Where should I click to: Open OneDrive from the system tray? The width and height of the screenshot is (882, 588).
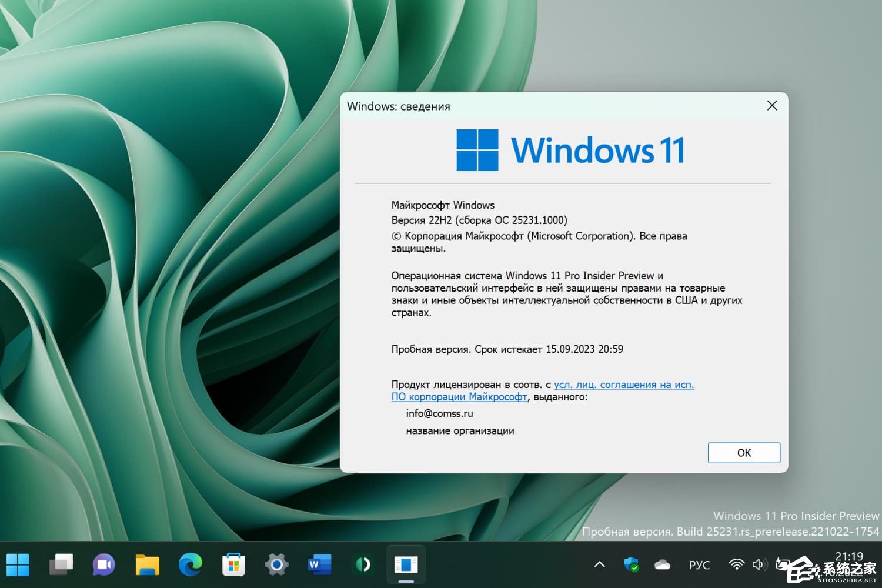661,564
